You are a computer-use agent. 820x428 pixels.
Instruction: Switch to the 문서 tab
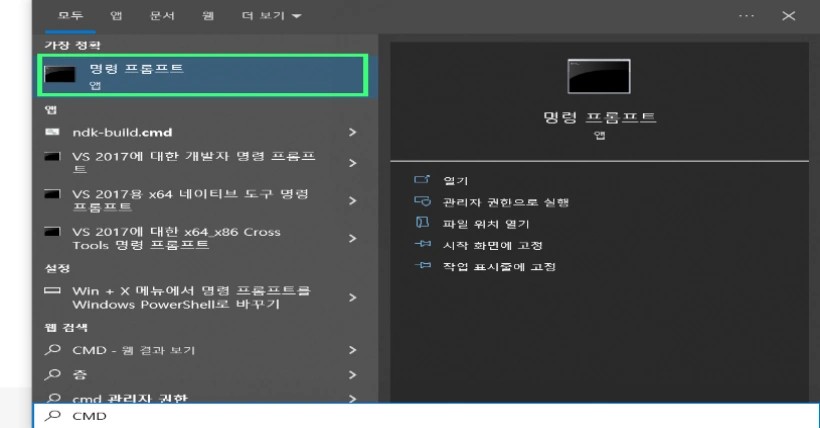coord(162,16)
